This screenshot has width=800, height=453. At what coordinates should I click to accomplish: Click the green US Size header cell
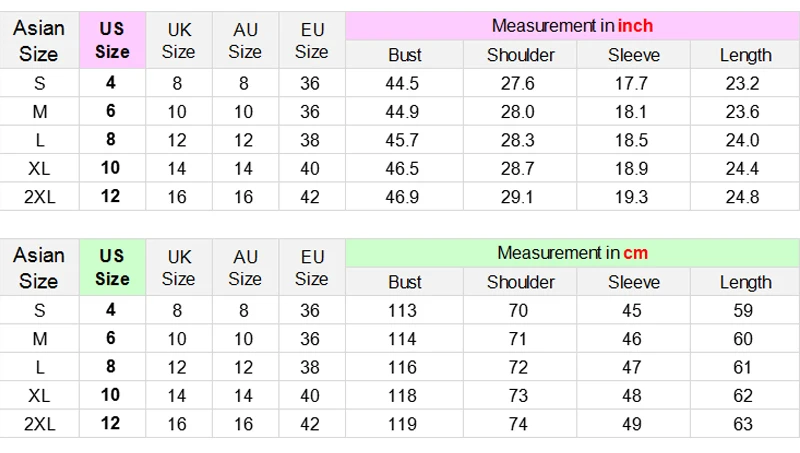(x=112, y=268)
